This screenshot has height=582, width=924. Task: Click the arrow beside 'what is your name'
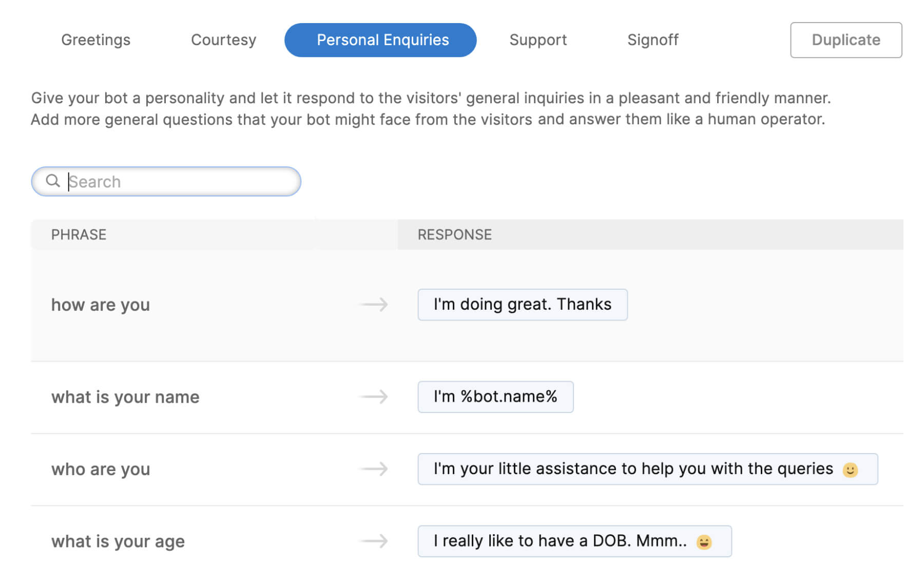[373, 397]
